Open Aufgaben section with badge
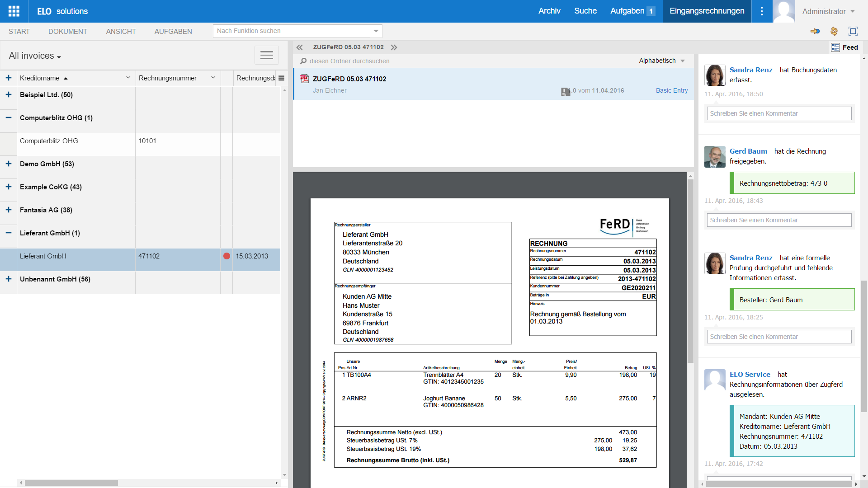The image size is (868, 488). 632,11
